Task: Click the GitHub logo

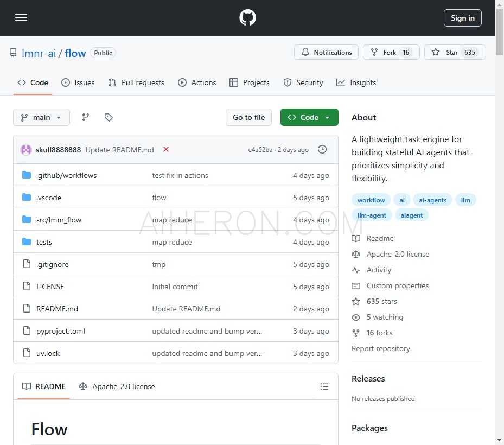Action: 247,18
